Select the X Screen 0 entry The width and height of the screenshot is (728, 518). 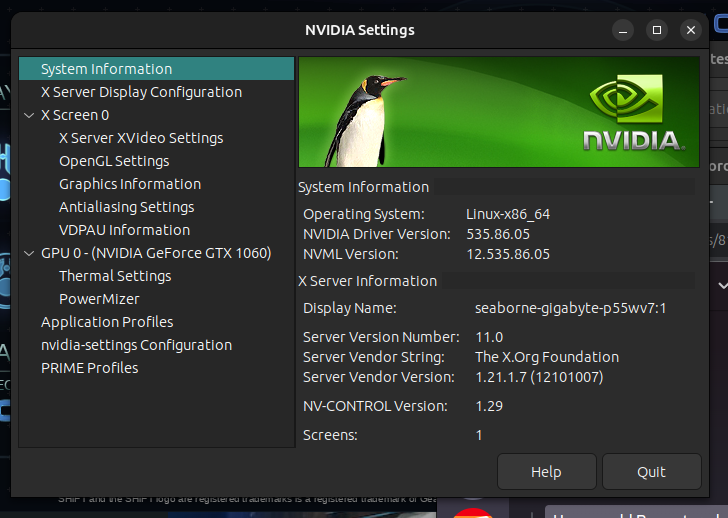[x=75, y=115]
